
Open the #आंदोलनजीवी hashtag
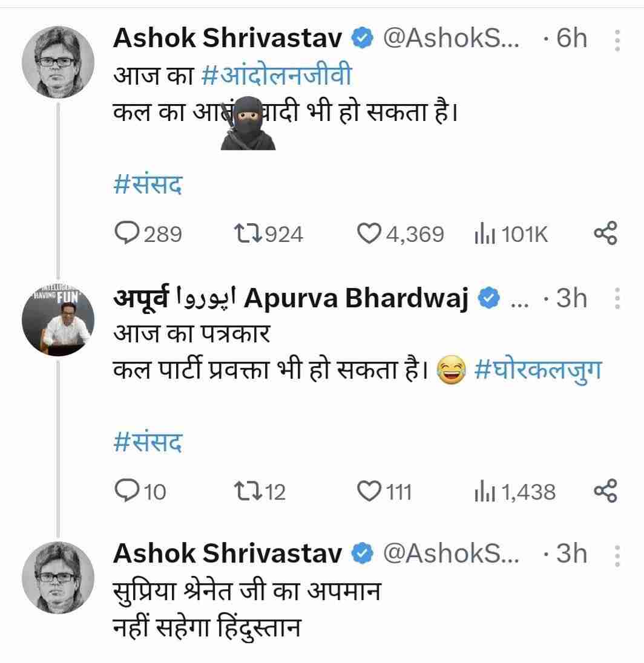pos(275,76)
